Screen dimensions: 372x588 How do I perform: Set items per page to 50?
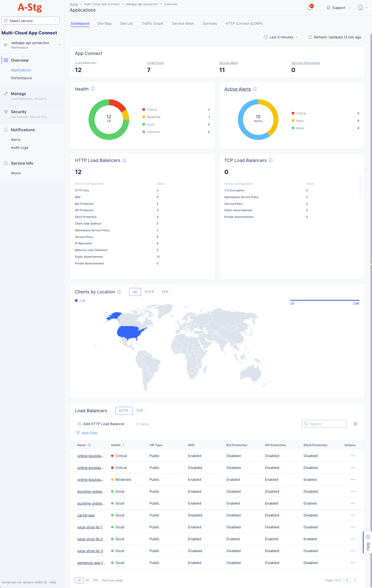87,580
